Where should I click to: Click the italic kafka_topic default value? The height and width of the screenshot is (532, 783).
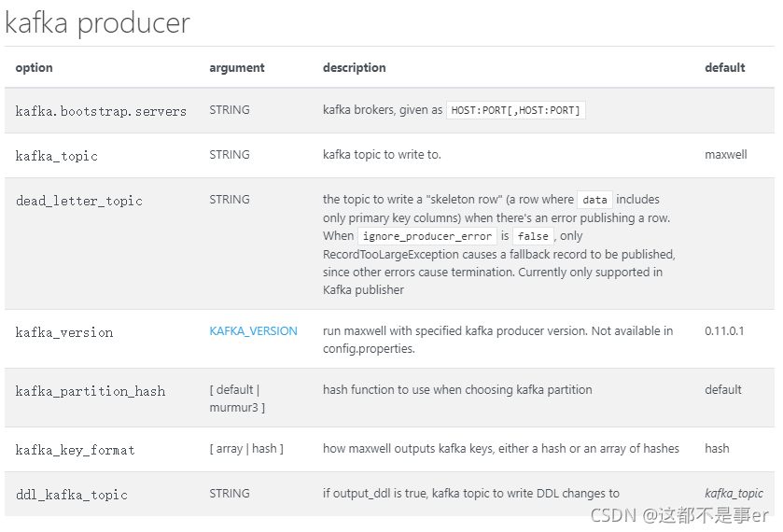[x=734, y=494]
